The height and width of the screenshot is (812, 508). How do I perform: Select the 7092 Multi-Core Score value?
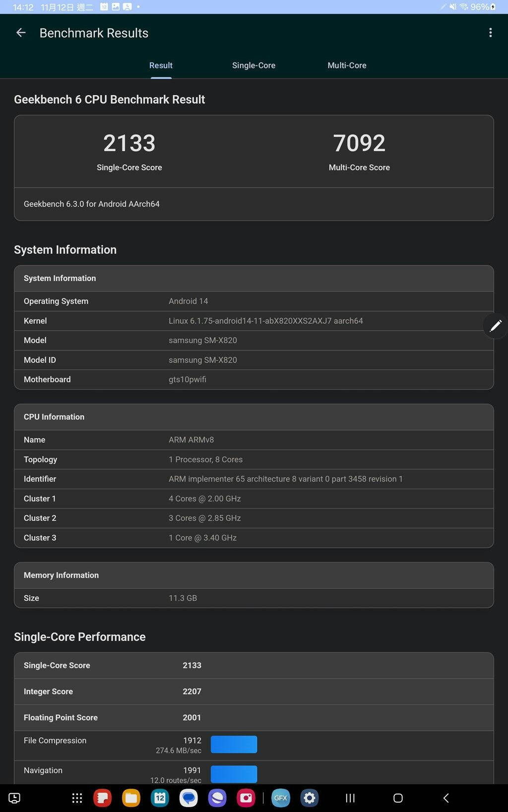pyautogui.click(x=359, y=143)
